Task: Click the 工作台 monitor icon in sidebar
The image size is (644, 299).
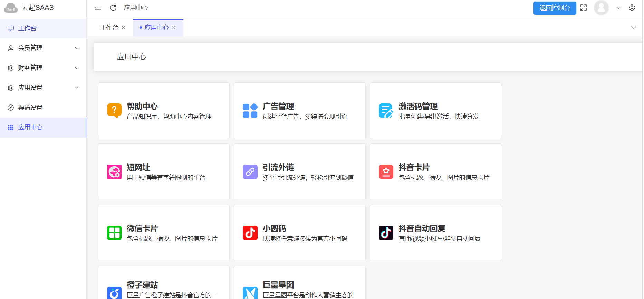Action: [11, 28]
